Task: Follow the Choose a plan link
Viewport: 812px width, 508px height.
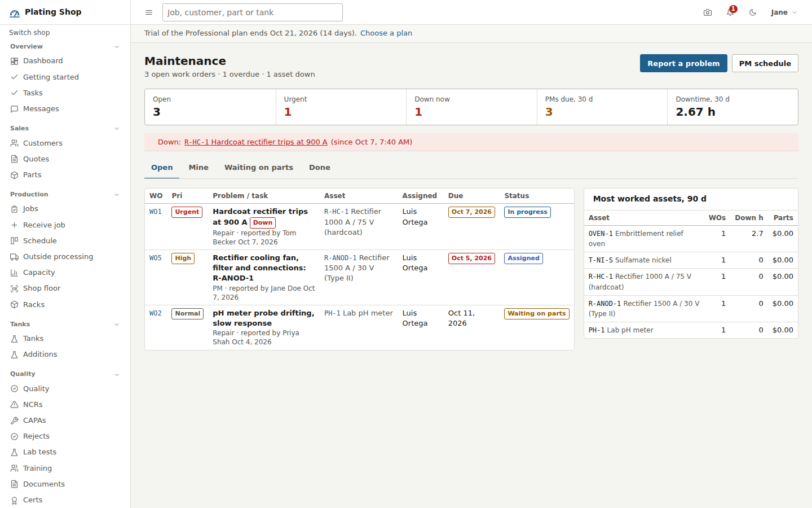Action: [x=386, y=33]
